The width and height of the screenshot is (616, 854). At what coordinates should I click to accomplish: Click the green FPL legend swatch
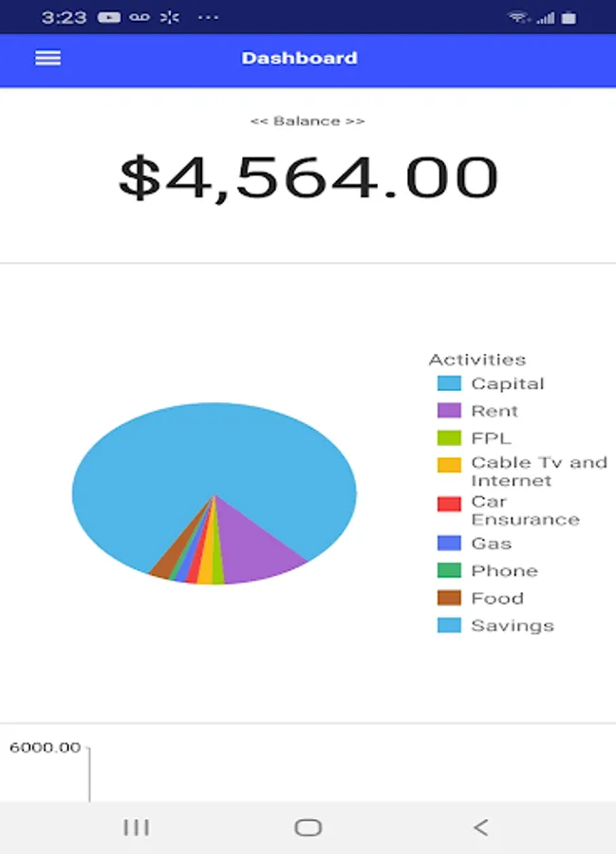click(449, 438)
